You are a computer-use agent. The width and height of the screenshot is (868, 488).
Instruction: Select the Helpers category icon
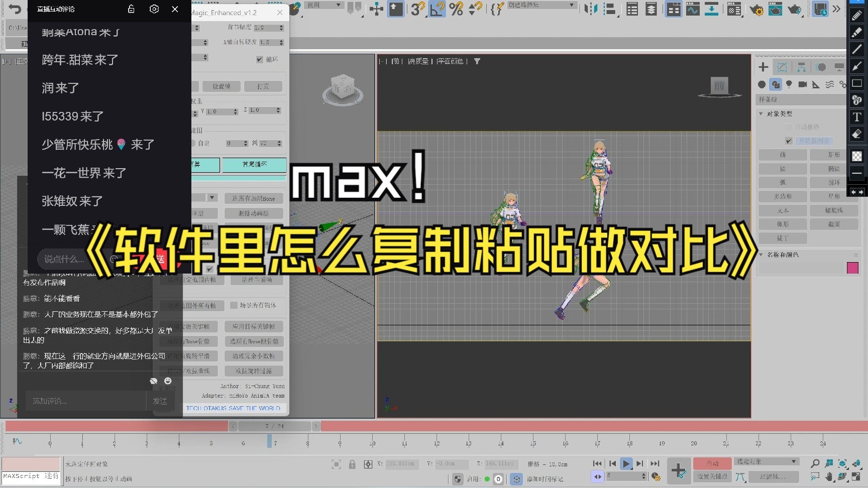click(816, 84)
